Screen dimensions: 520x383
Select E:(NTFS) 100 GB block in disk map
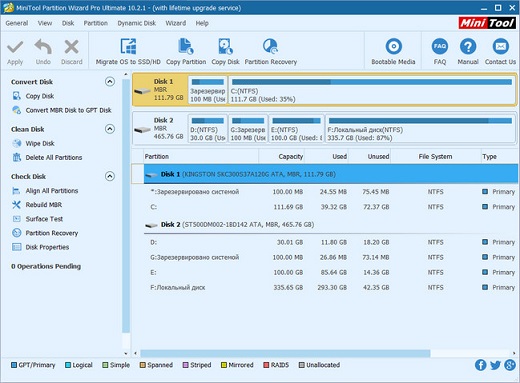tap(296, 129)
